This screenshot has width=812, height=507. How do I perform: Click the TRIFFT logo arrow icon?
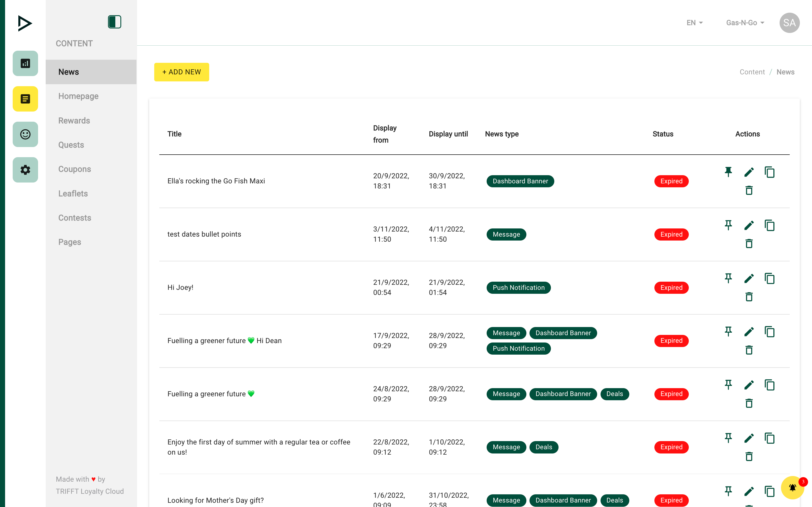[25, 23]
